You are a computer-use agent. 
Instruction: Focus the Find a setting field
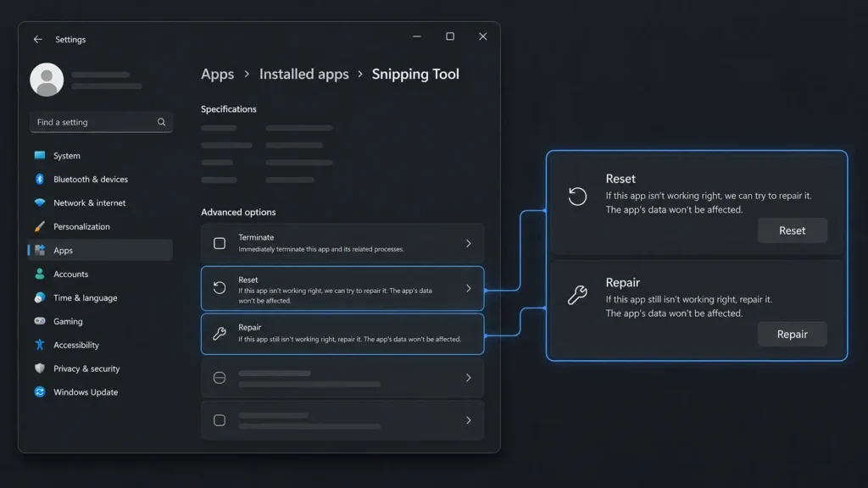pyautogui.click(x=101, y=122)
